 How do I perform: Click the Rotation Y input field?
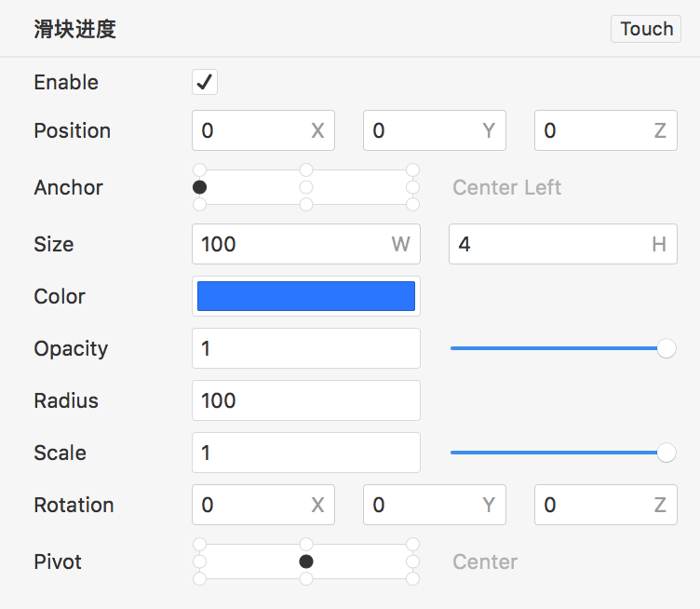[424, 505]
